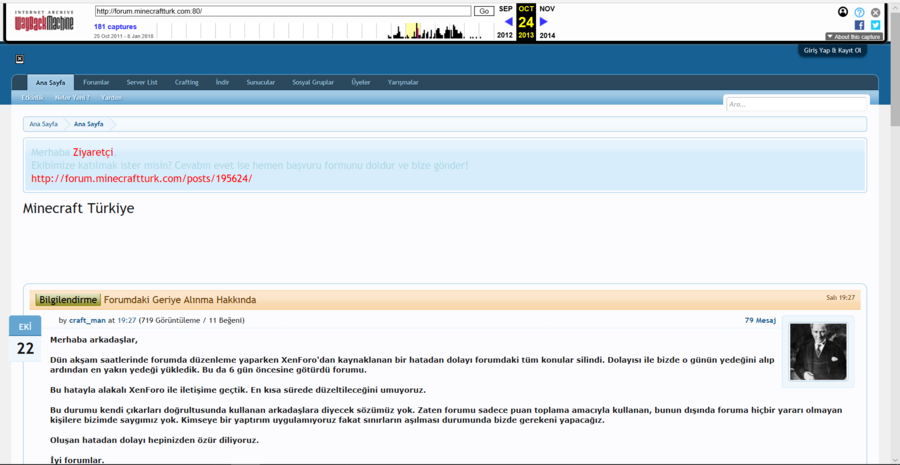Open the Server List tab
Screen dimensions: 900x465
tap(142, 82)
